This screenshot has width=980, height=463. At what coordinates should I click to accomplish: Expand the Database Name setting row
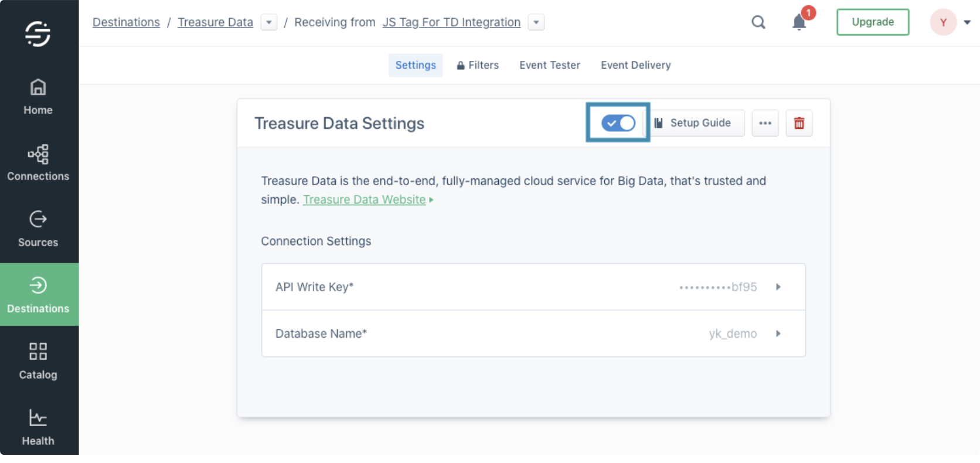coord(778,333)
